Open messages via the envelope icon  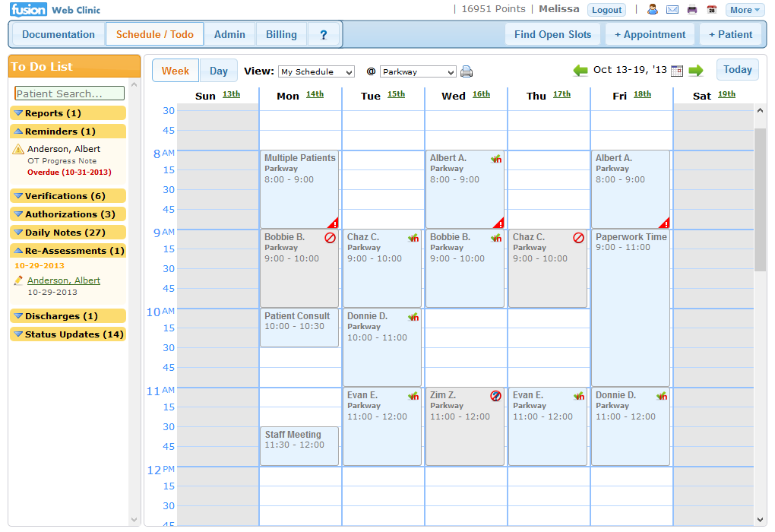(672, 10)
